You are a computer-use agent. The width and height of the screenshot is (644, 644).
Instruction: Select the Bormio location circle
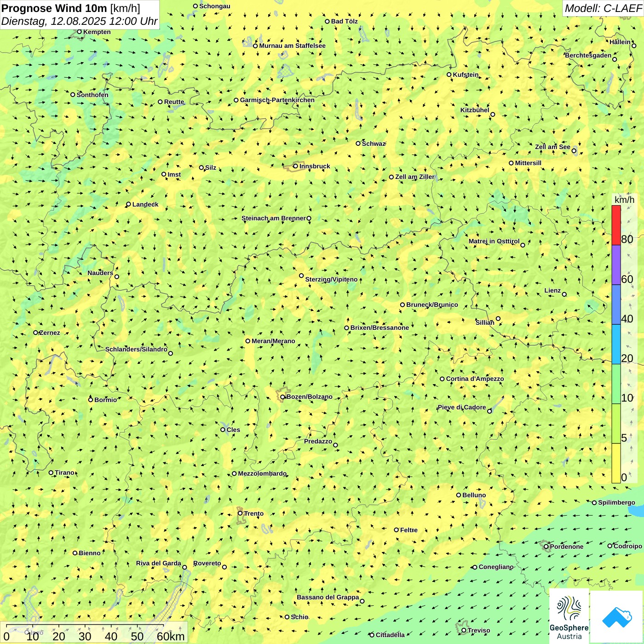pos(91,400)
